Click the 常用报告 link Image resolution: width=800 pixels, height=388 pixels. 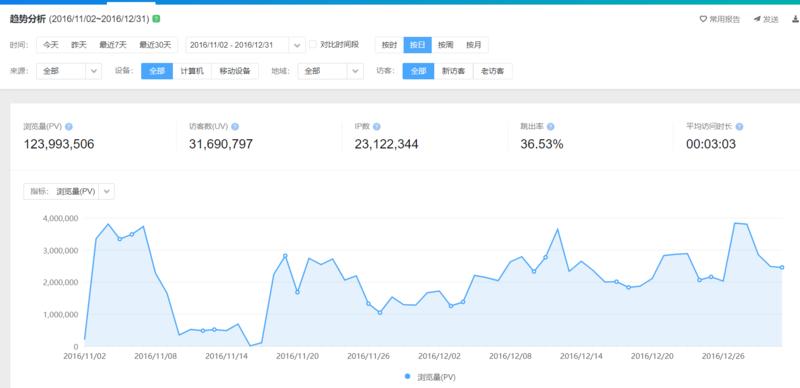pyautogui.click(x=724, y=19)
